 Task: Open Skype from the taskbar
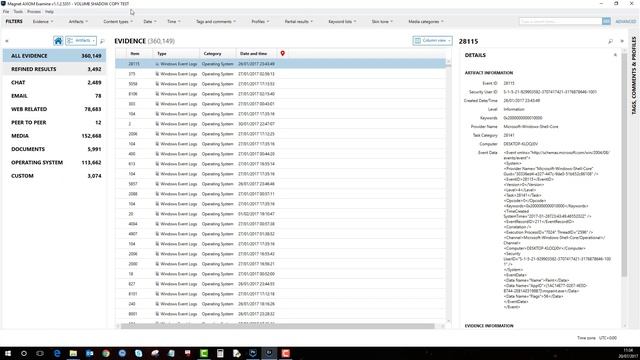[138, 353]
